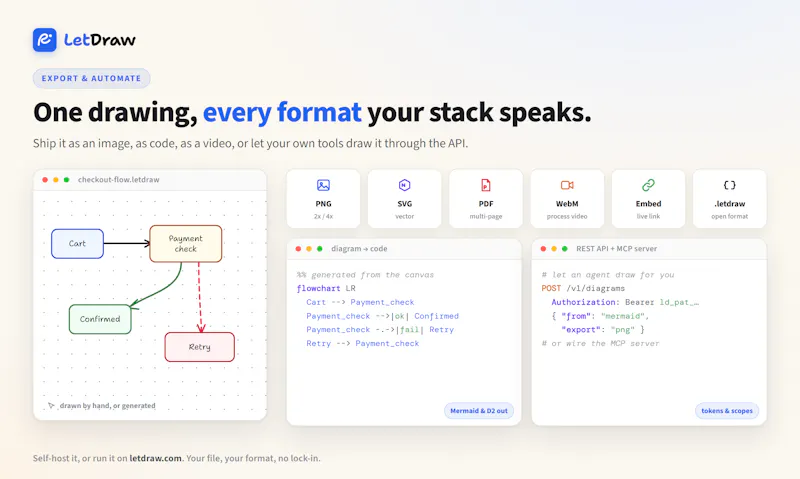Click the yellow dot in REST API window
Screen dimensions: 800x479
pos(554,249)
